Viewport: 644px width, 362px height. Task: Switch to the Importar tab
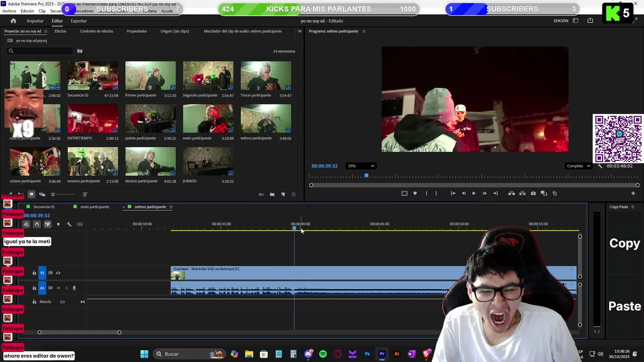point(35,21)
